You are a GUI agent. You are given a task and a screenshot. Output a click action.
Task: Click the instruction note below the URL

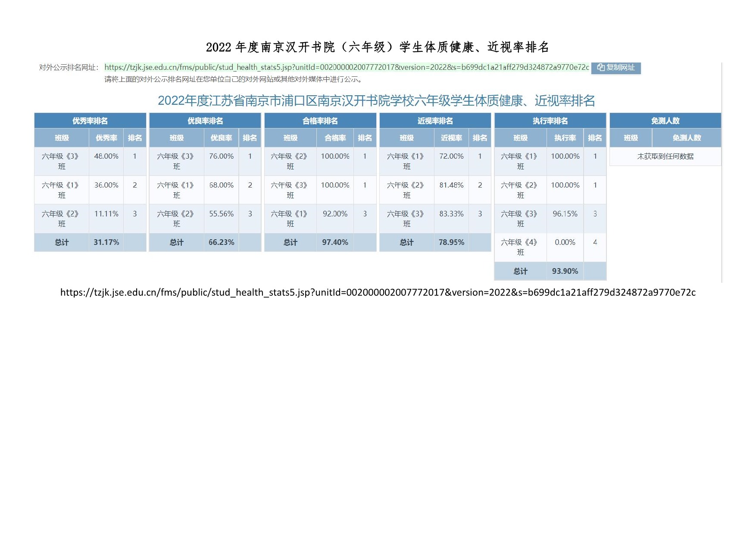[234, 79]
